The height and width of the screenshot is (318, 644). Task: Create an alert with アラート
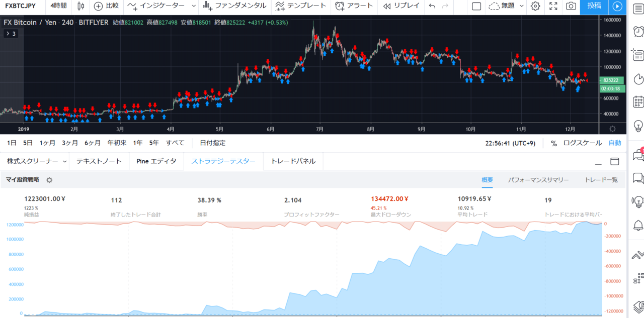355,6
